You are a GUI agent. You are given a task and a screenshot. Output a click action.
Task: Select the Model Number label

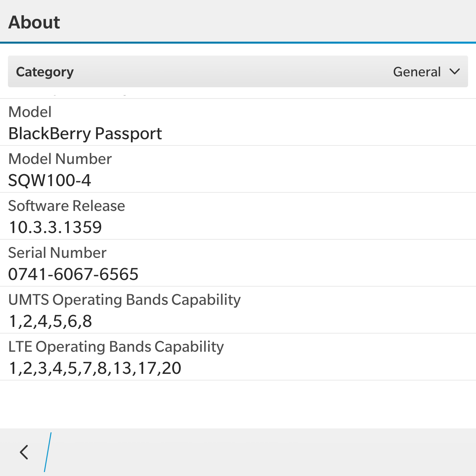point(60,159)
